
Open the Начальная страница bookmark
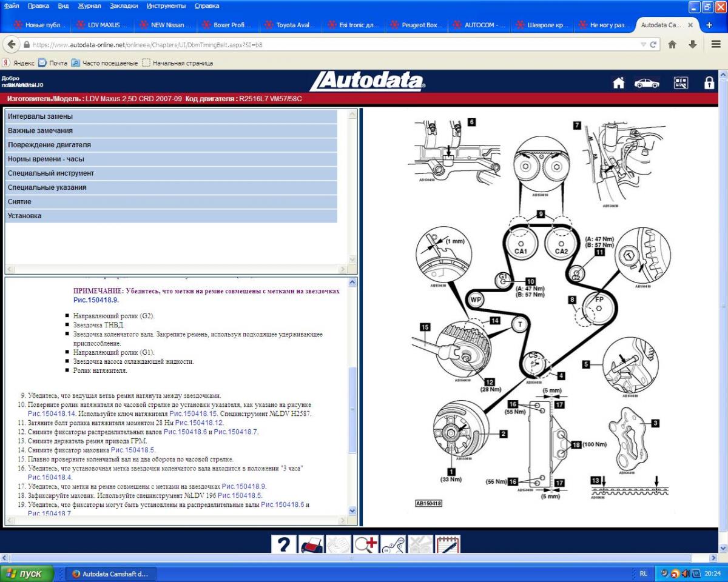point(177,62)
